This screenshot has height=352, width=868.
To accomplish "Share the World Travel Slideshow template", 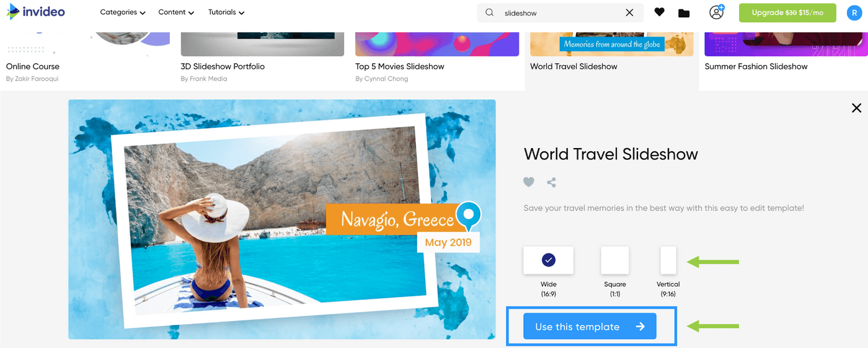I will (551, 182).
